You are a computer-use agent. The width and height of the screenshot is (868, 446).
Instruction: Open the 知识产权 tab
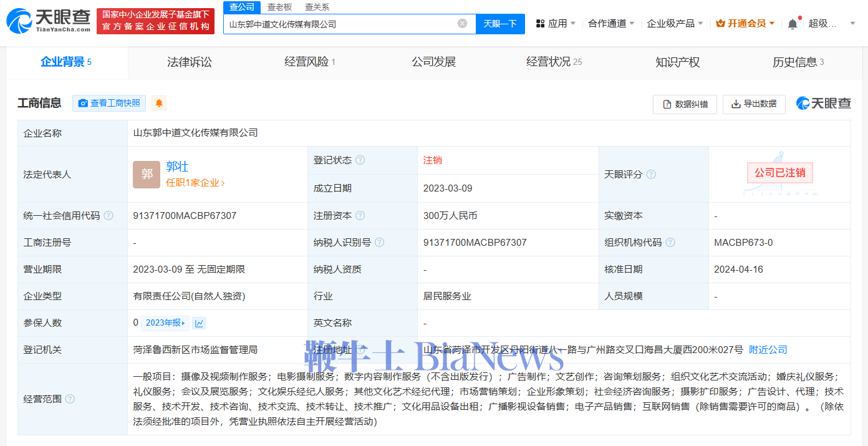[x=677, y=62]
